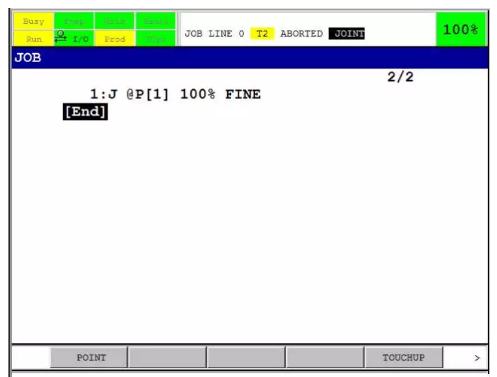The width and height of the screenshot is (497, 377).
Task: Click the FINE termination type
Action: 243,94
